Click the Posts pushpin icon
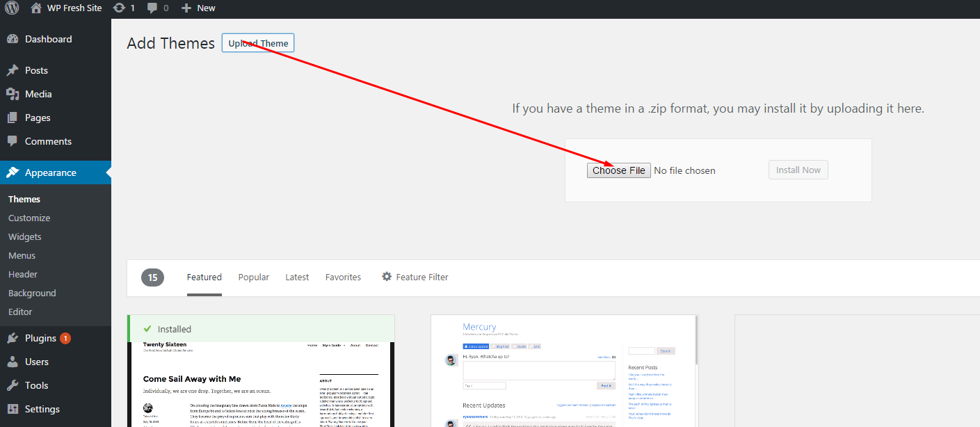The image size is (980, 427). click(13, 71)
